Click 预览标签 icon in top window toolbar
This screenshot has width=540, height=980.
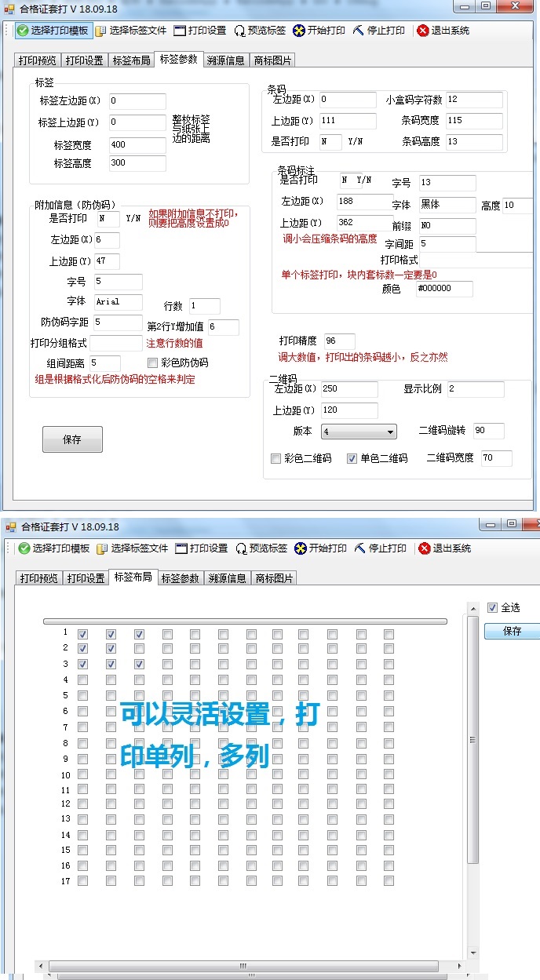tap(239, 31)
